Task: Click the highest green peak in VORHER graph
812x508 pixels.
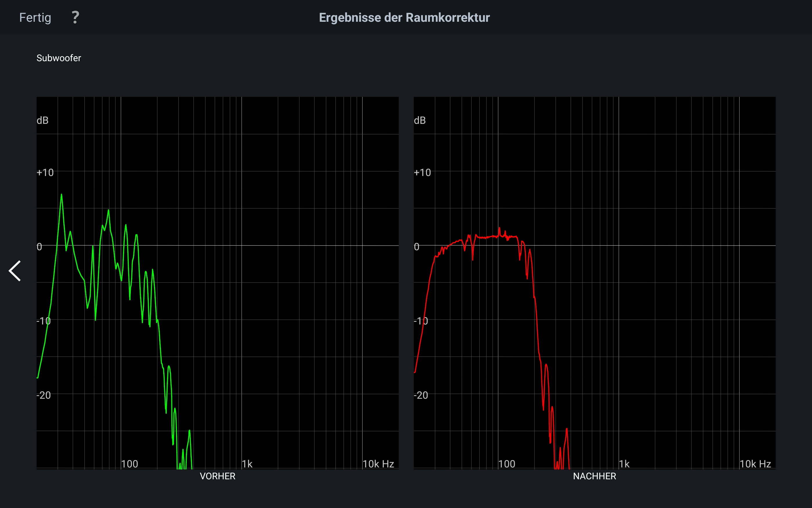Action: [61, 195]
